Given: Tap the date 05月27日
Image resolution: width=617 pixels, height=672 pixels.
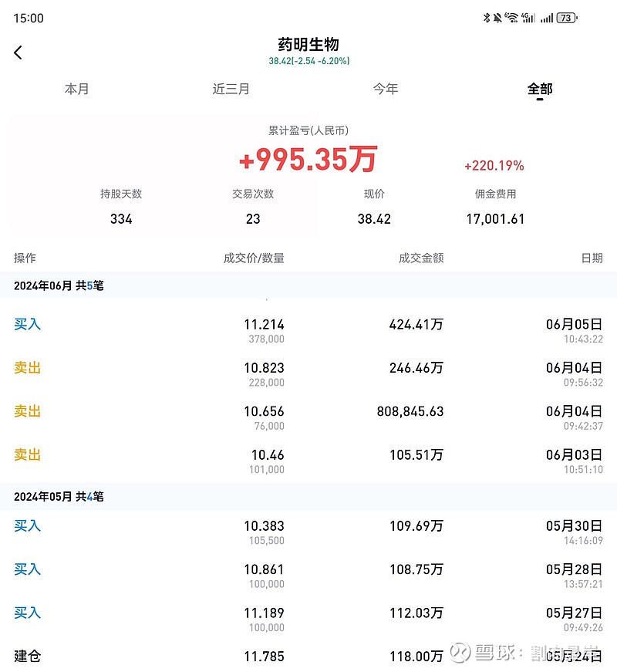Looking at the screenshot, I should pos(574,613).
